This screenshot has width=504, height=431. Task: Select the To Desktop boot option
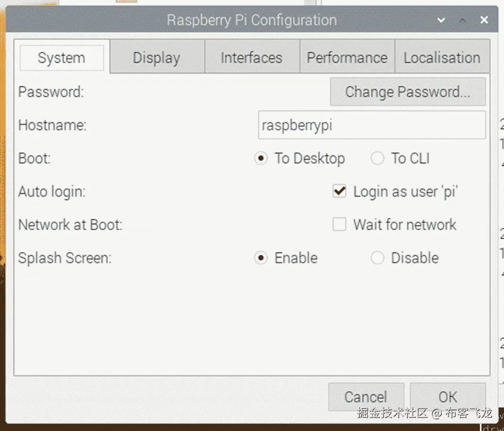[261, 159]
